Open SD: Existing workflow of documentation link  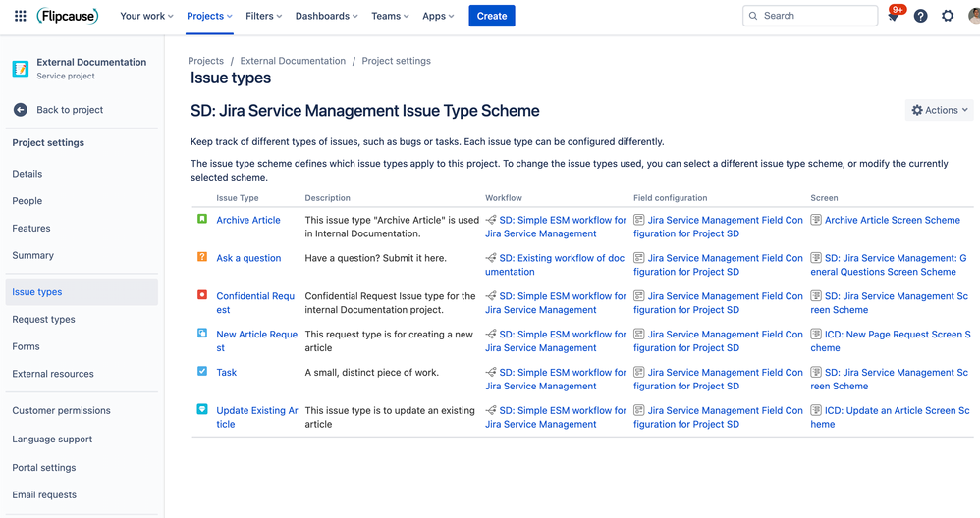click(555, 265)
